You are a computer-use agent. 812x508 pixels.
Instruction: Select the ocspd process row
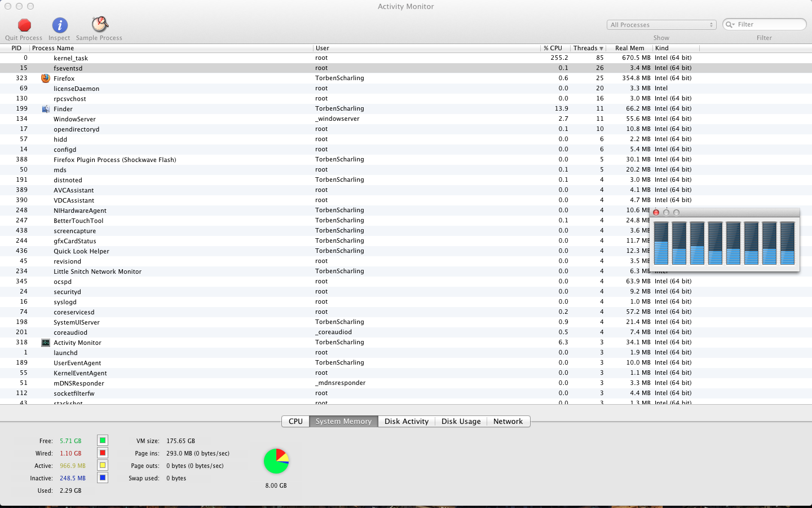click(x=406, y=281)
